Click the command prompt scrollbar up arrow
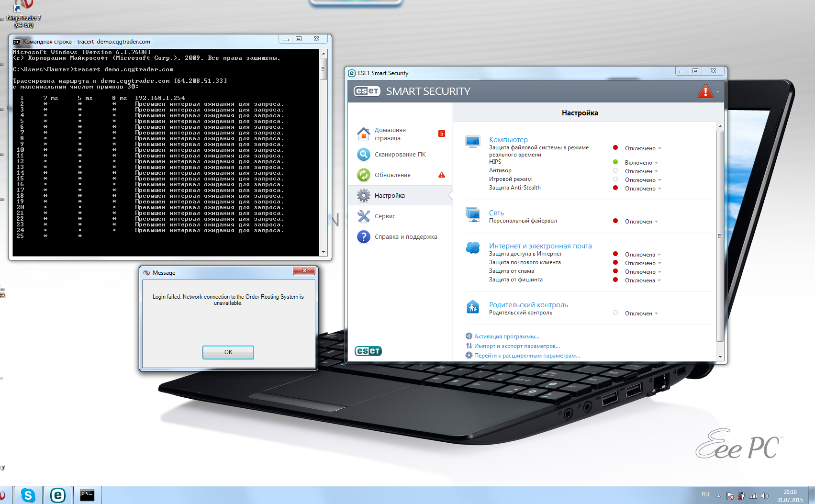 [x=324, y=53]
